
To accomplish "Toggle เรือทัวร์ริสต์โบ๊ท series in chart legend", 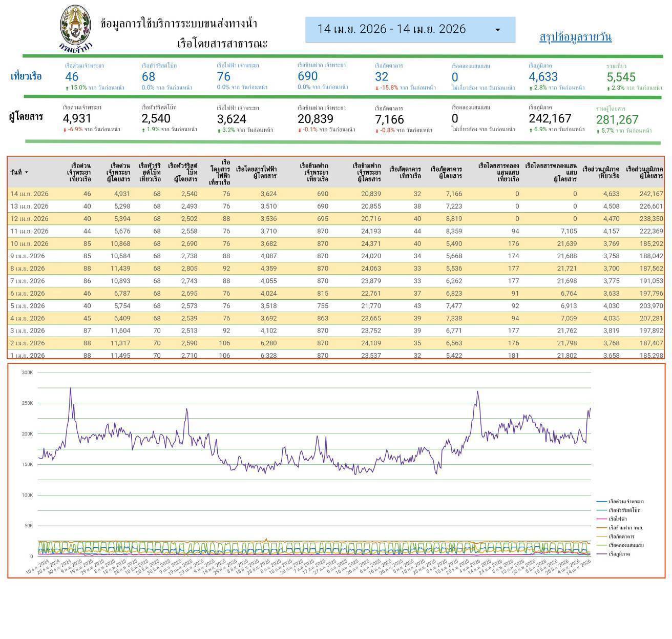I will pos(624,510).
